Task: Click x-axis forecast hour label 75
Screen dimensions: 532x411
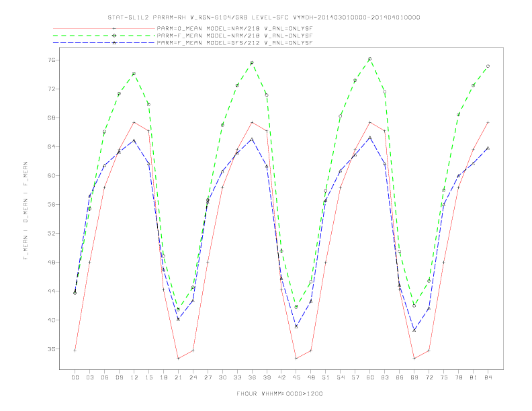Action: pyautogui.click(x=444, y=377)
